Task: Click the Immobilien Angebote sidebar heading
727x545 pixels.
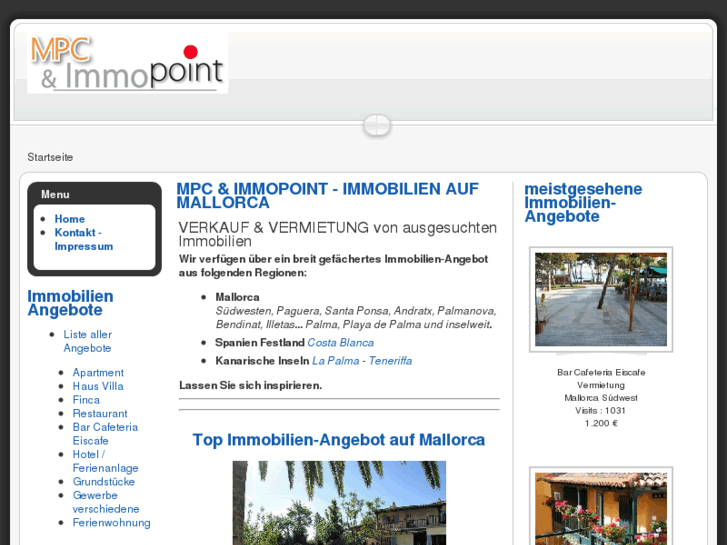Action: pos(70,303)
